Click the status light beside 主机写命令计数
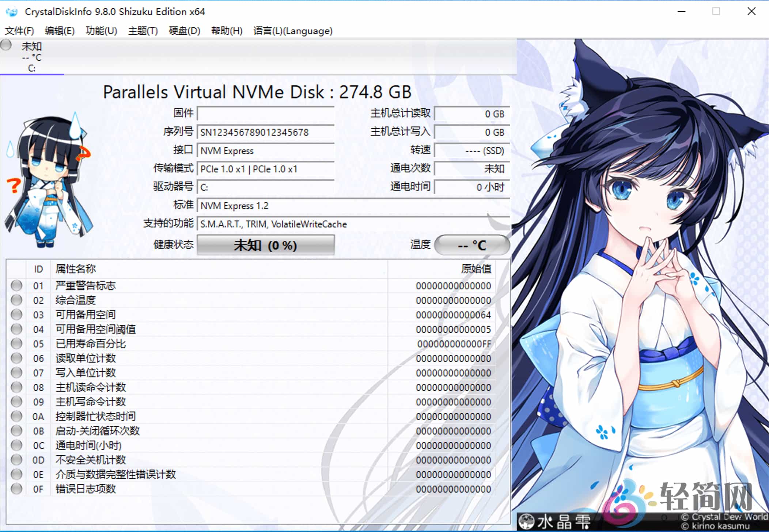 click(16, 402)
